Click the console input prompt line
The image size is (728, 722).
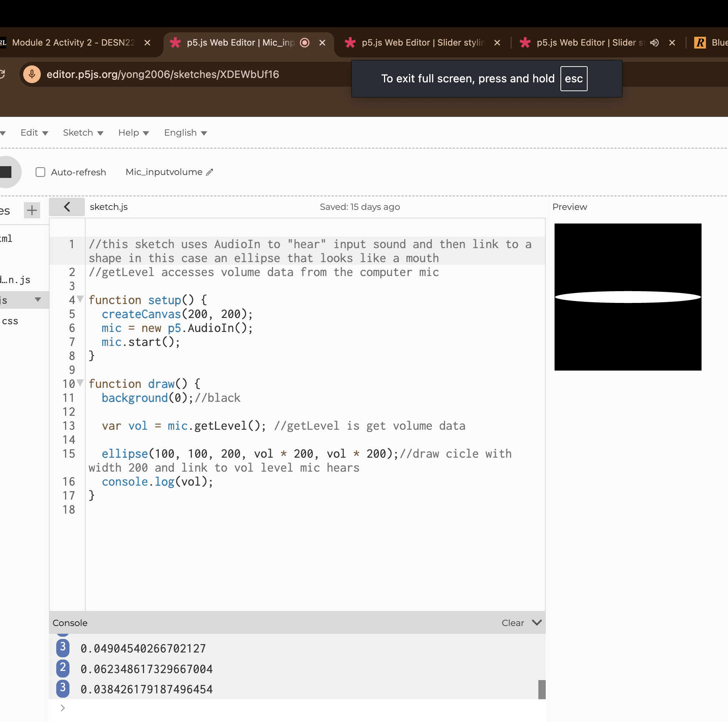(x=297, y=708)
